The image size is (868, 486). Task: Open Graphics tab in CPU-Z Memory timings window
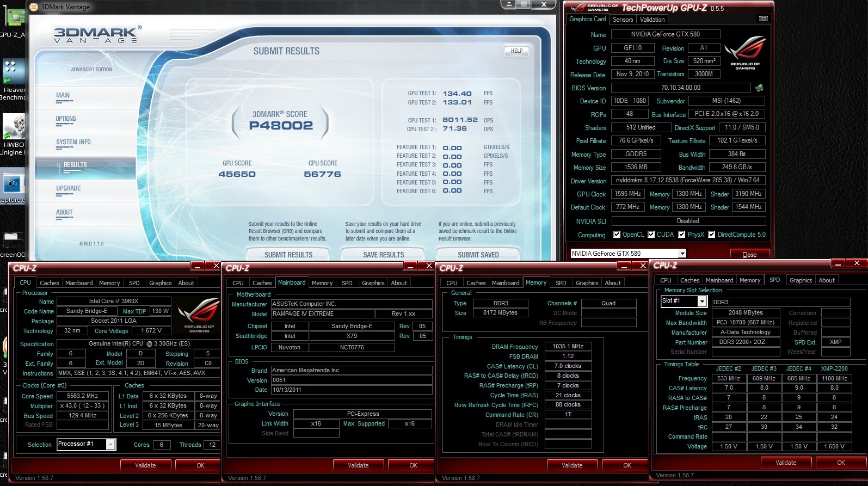pyautogui.click(x=587, y=283)
